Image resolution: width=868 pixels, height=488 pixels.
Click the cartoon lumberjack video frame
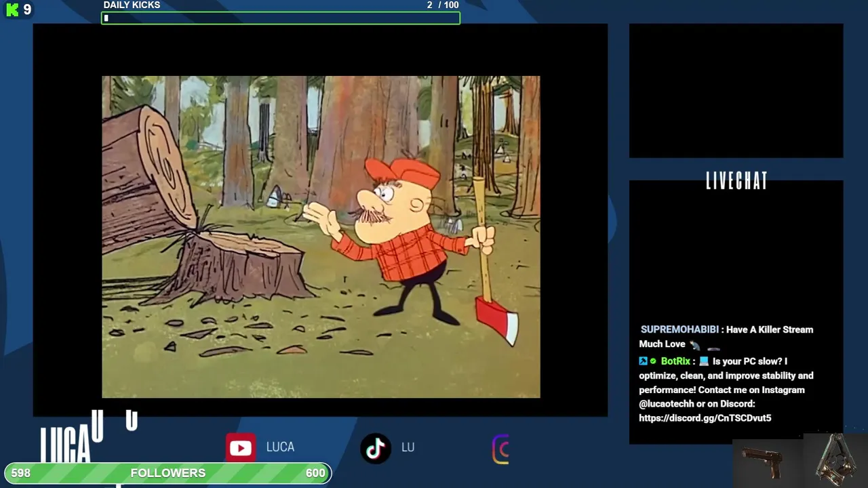point(321,237)
